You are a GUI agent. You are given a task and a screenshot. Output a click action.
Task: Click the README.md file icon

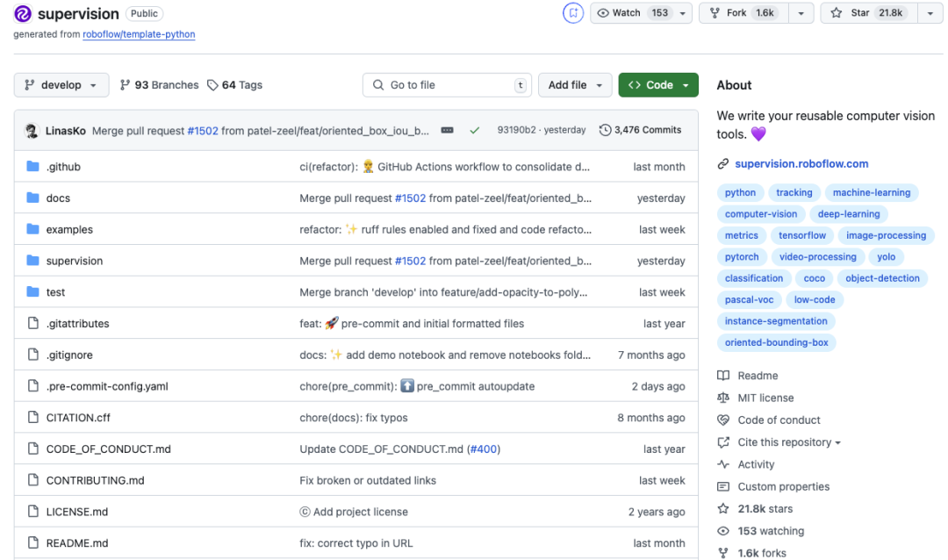(x=33, y=543)
